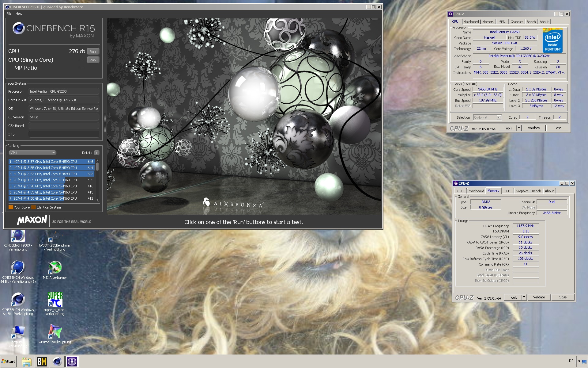588x368 pixels.
Task: Launch wPrime desktop shortcut
Action: pyautogui.click(x=55, y=334)
